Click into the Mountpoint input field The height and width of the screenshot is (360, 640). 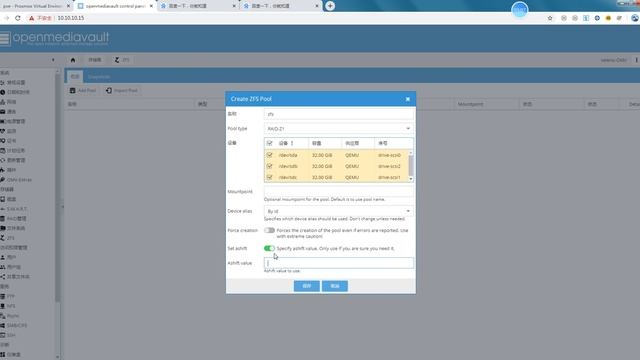click(339, 191)
